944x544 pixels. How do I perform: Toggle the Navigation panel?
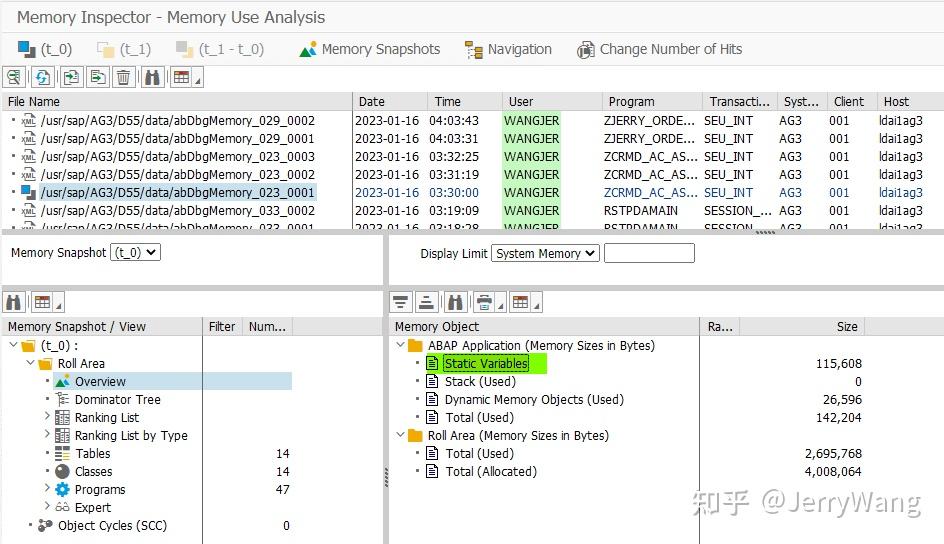(x=508, y=49)
